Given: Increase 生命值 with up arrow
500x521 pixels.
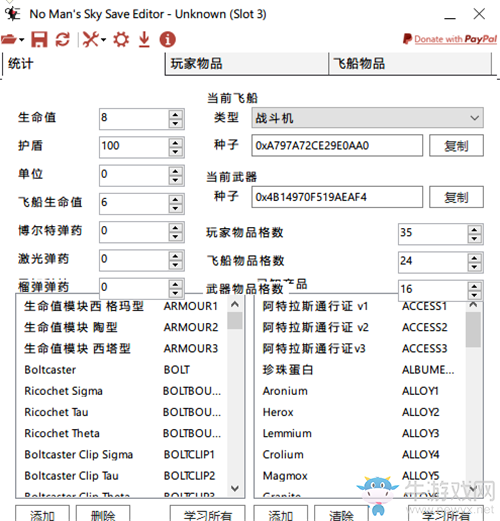Looking at the screenshot, I should pyautogui.click(x=175, y=114).
